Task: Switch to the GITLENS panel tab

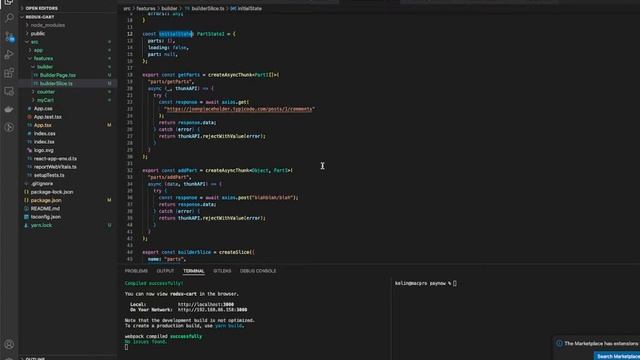Action: click(222, 271)
